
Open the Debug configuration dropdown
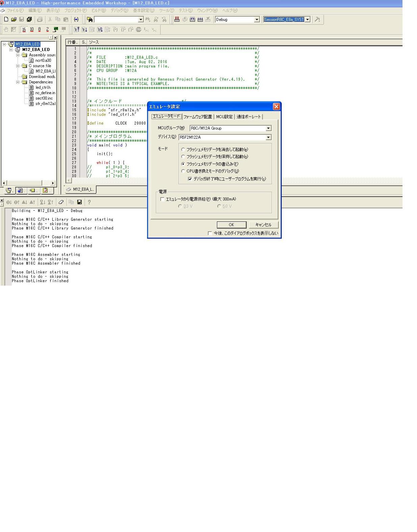pos(256,20)
